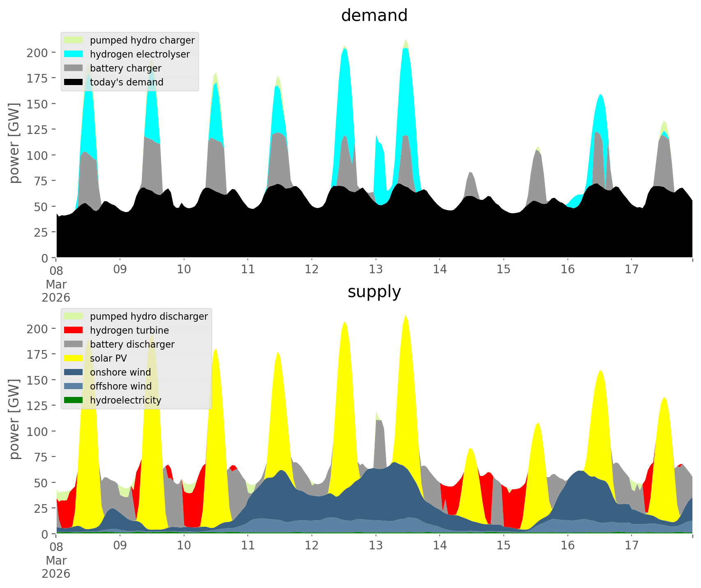Click the 200 y-axis tick on demand chart
This screenshot has height=588, width=701.
click(x=37, y=53)
